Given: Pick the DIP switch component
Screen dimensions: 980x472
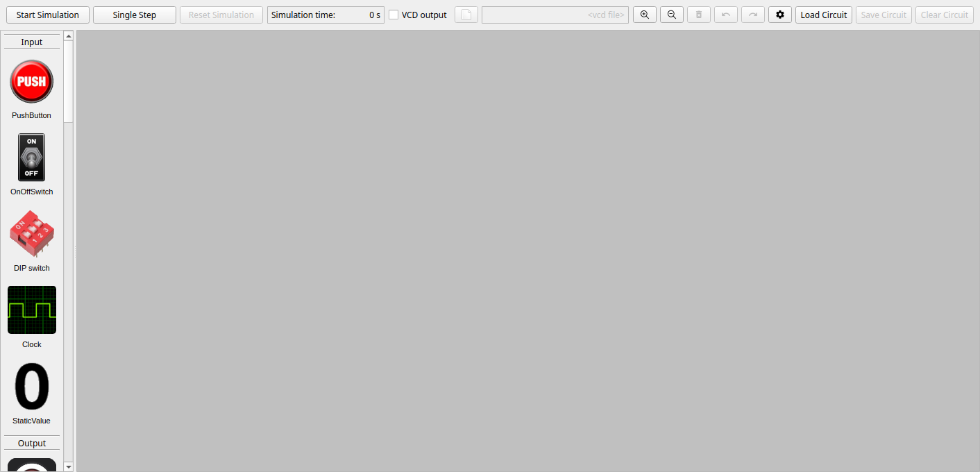Looking at the screenshot, I should click(31, 235).
